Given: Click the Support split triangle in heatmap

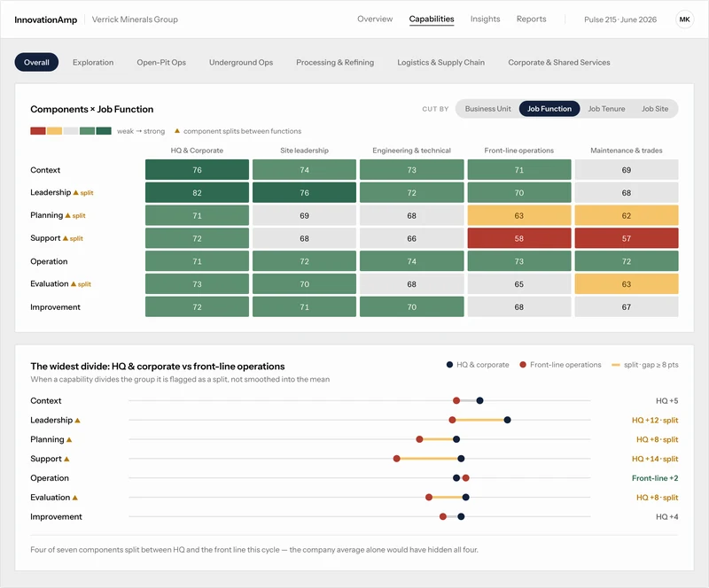Looking at the screenshot, I should pos(65,238).
